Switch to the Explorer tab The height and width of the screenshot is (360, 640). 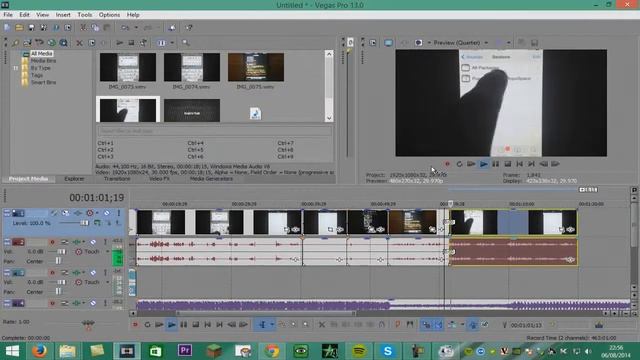tap(74, 179)
